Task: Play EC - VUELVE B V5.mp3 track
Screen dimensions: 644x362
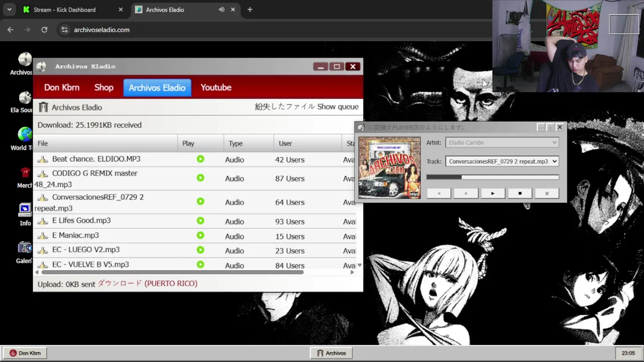Action: pyautogui.click(x=200, y=264)
